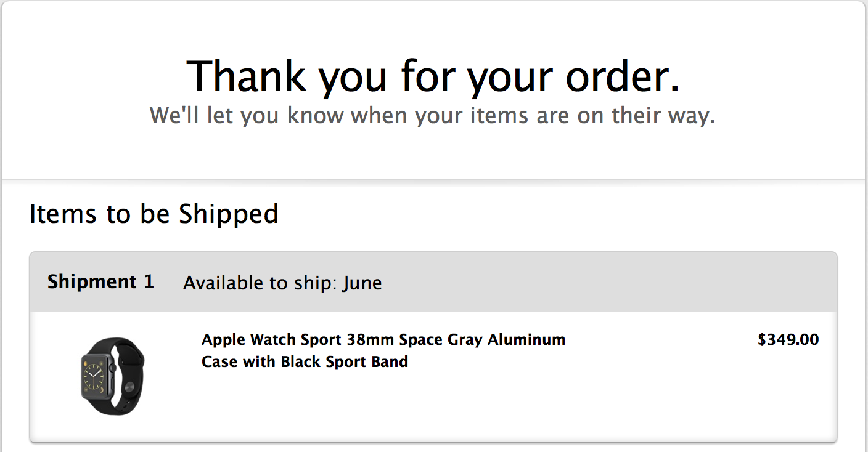This screenshot has width=868, height=452.
Task: Open the Apple Watch Sport product thumbnail
Action: 113,376
